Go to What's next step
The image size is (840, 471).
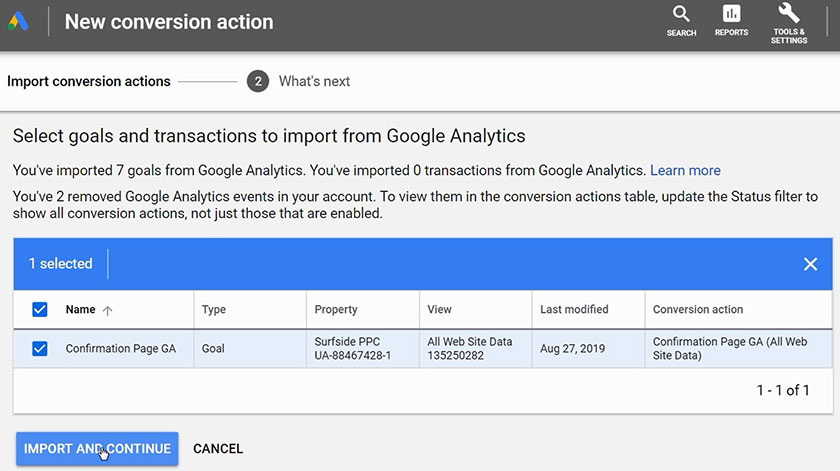pyautogui.click(x=314, y=82)
